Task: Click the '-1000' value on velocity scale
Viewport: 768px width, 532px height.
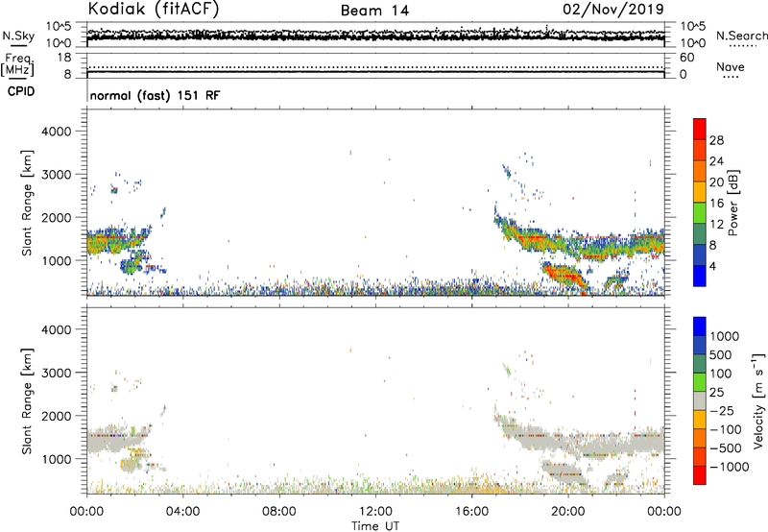Action: (730, 467)
